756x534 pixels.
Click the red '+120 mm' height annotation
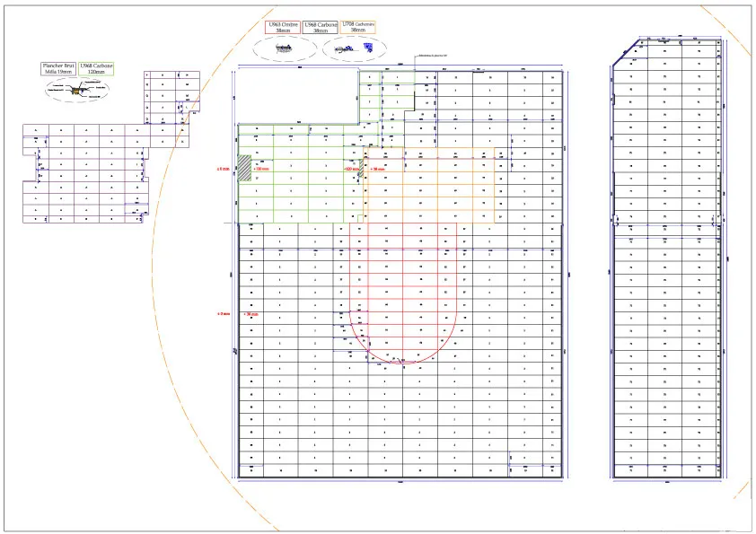coord(351,169)
